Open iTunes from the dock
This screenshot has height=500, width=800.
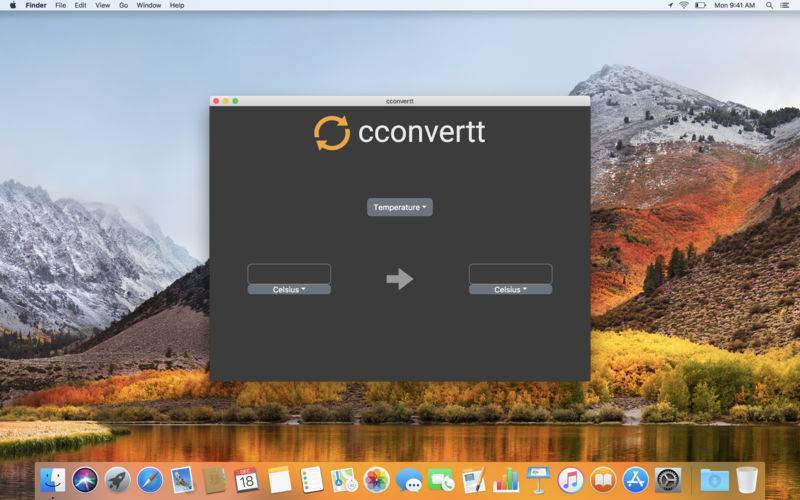click(570, 480)
